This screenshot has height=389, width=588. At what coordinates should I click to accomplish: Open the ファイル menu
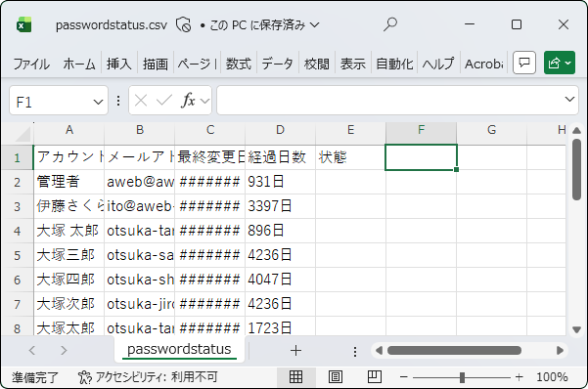(31, 64)
